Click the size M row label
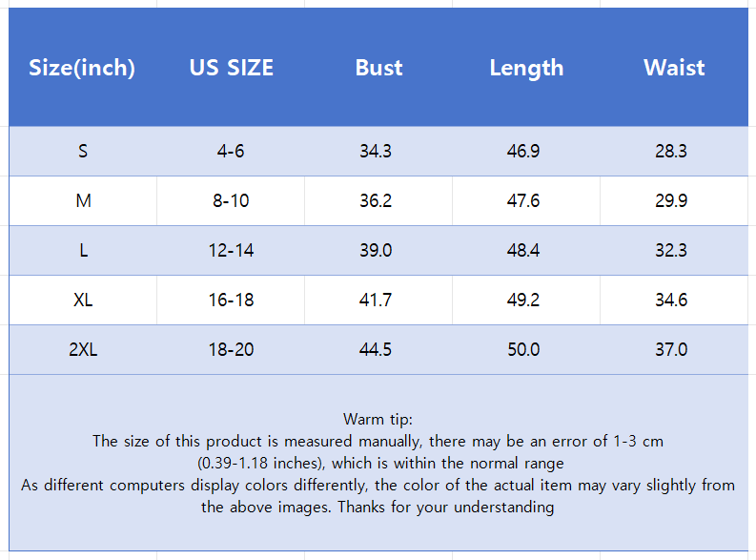 tap(83, 200)
